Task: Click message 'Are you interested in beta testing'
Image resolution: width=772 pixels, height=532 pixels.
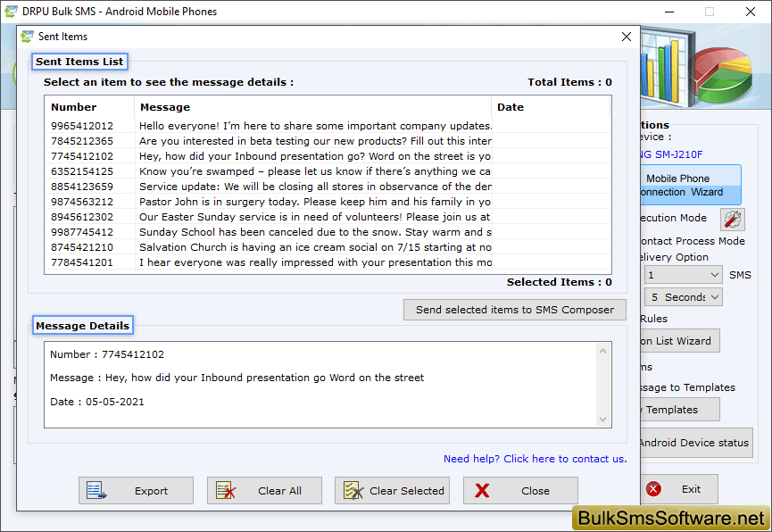Action: pos(315,141)
